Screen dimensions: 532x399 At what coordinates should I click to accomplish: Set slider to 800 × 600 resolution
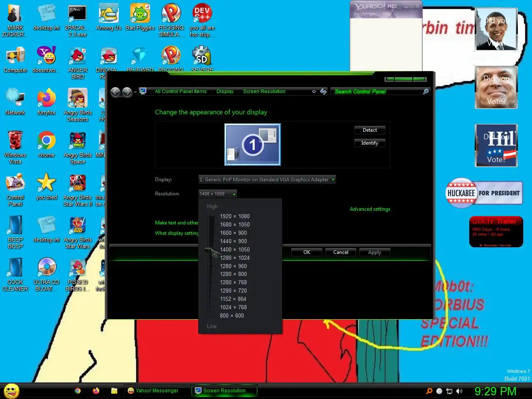click(x=232, y=315)
